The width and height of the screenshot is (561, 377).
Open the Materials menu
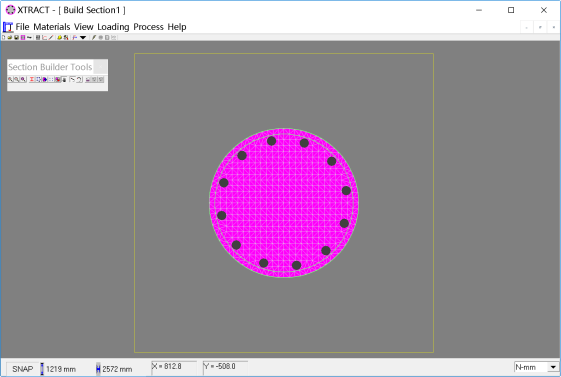tap(52, 27)
